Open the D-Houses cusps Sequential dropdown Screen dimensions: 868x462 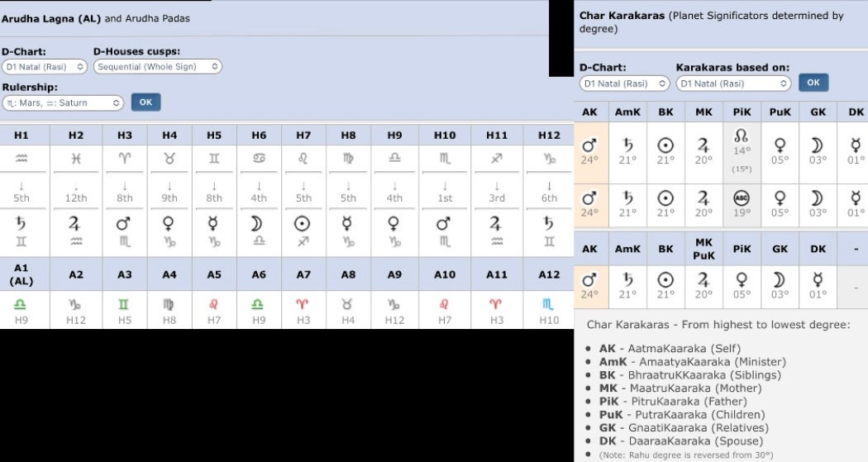[158, 67]
